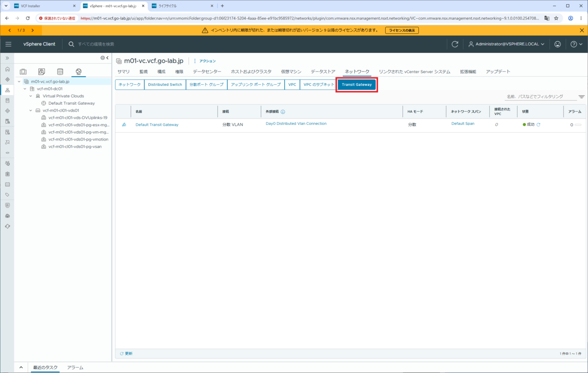
Task: Sort by 名前 column header
Action: click(x=139, y=112)
